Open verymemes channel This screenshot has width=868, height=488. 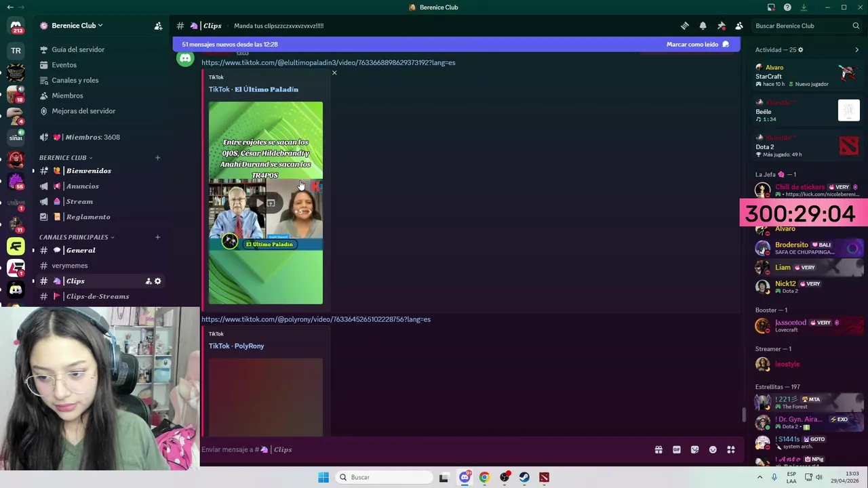pyautogui.click(x=100, y=266)
